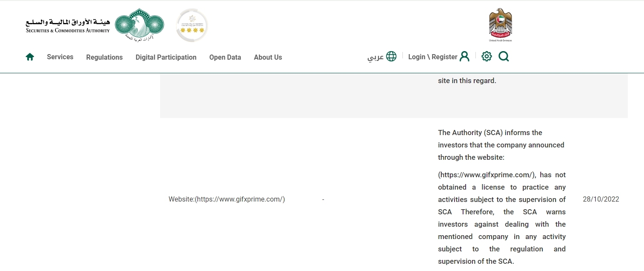This screenshot has height=271, width=644.
Task: Click the Arabic authority name text in logo
Action: (67, 21)
